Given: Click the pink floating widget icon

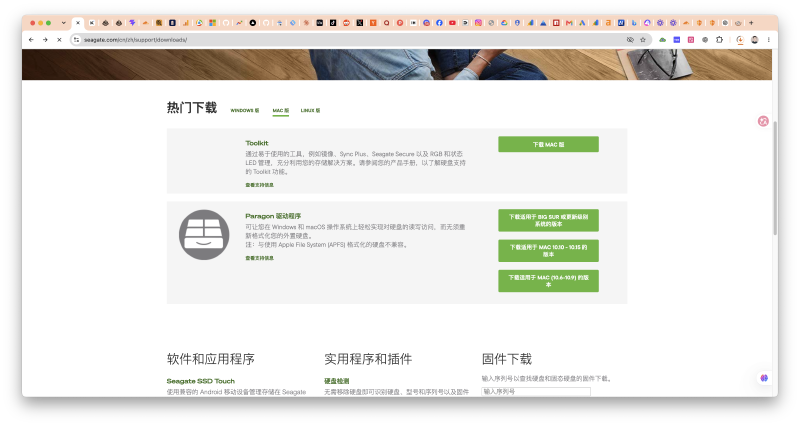Looking at the screenshot, I should [763, 121].
